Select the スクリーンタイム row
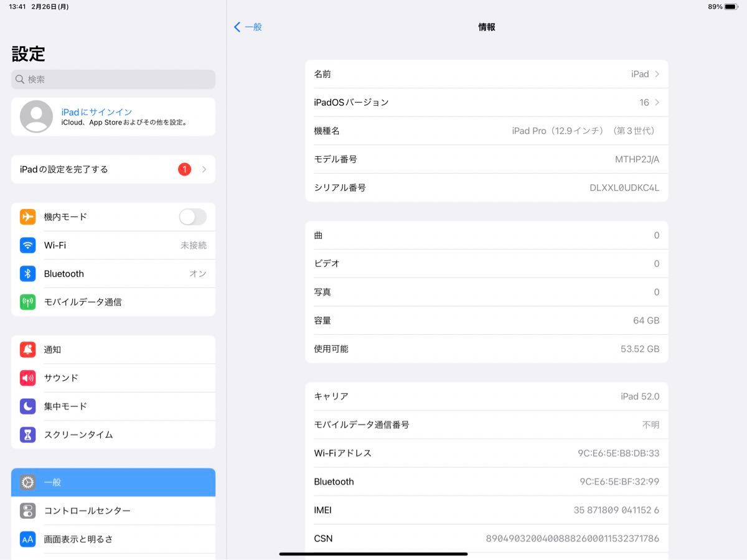 [x=113, y=435]
